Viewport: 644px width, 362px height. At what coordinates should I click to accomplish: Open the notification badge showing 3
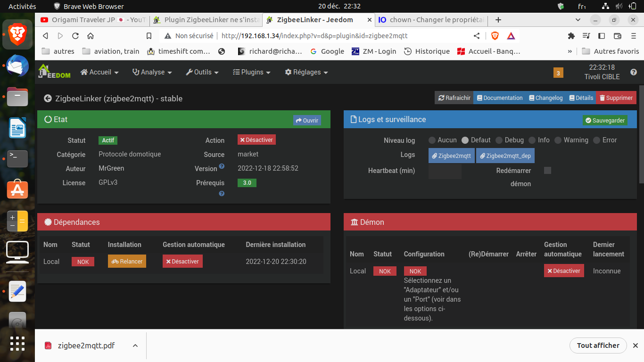click(558, 73)
